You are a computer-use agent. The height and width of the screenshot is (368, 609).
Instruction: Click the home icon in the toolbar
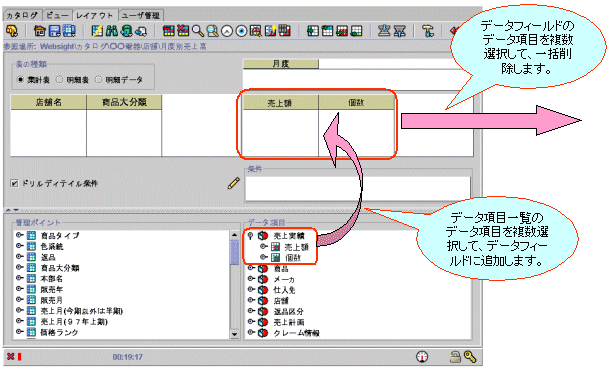point(40,31)
